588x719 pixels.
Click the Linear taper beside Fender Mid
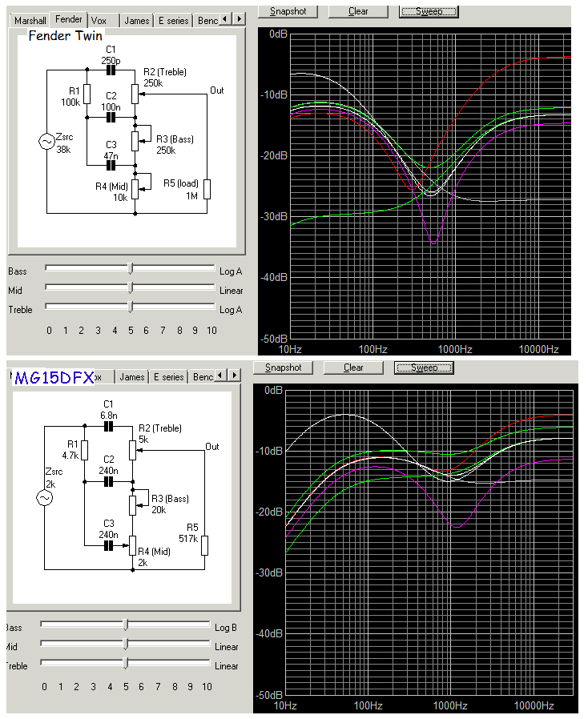click(x=232, y=291)
